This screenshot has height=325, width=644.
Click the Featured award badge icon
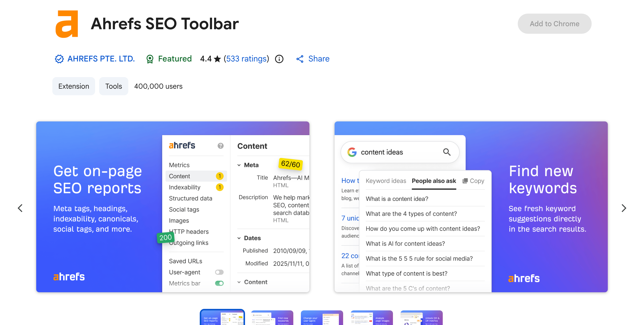coord(150,59)
